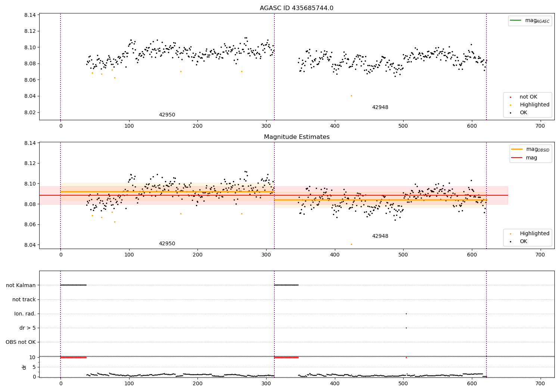The image size is (560, 392).
Task: Click the "500" x-tick under the bottom plot
Action: coord(403,383)
